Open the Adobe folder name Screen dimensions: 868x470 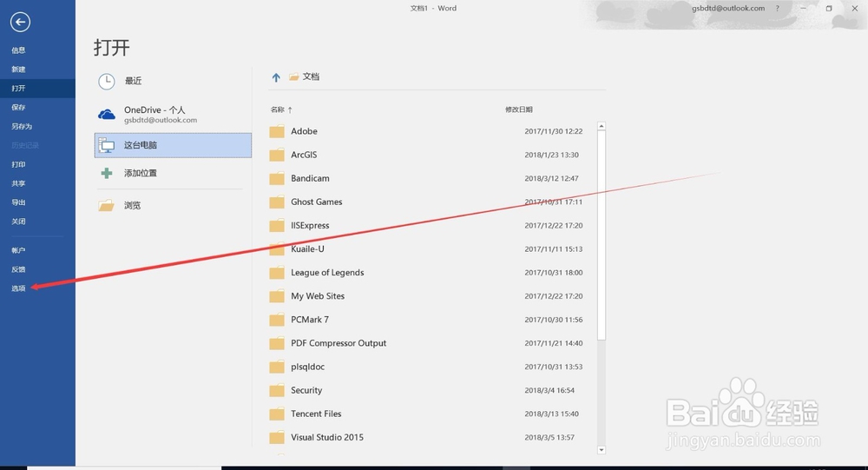(x=304, y=131)
